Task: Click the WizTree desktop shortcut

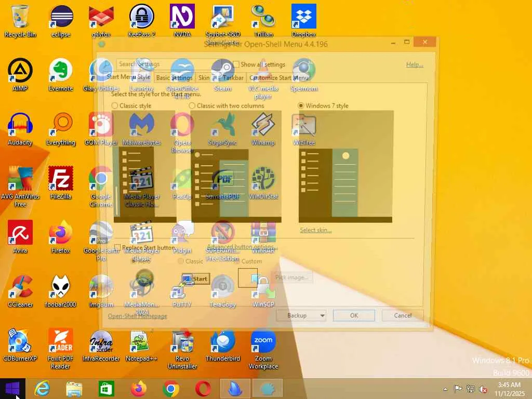Action: pyautogui.click(x=303, y=129)
